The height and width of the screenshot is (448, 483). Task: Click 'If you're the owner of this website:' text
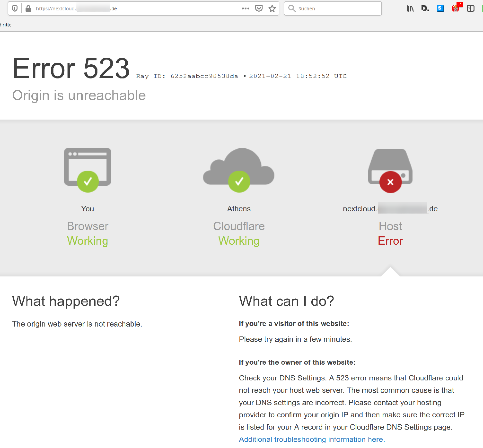tap(297, 362)
